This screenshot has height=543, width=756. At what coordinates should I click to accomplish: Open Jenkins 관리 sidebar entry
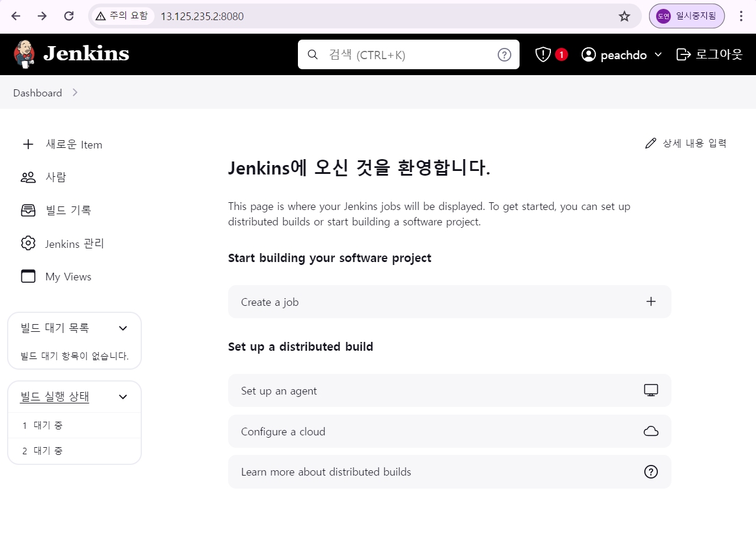(x=74, y=243)
